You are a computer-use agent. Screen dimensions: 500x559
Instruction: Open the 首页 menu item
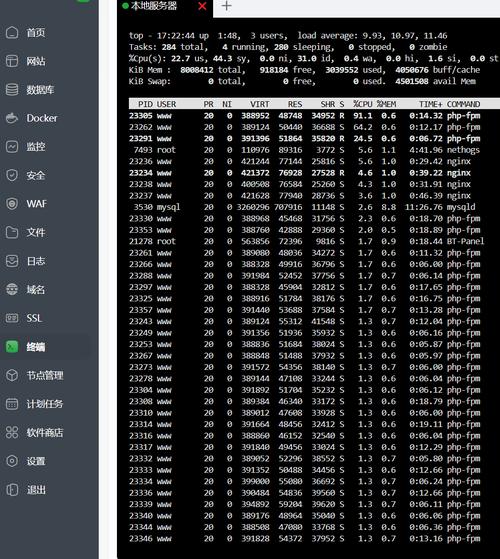[x=36, y=33]
